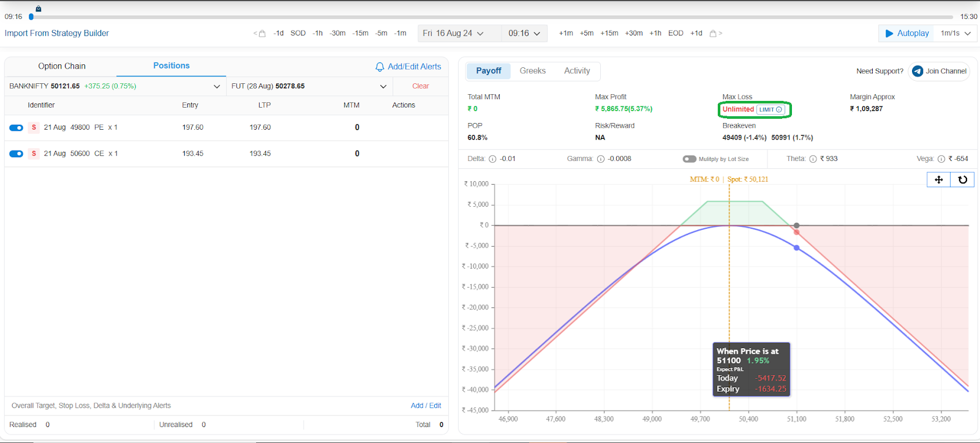Step forward one minute with +1m

coord(566,34)
